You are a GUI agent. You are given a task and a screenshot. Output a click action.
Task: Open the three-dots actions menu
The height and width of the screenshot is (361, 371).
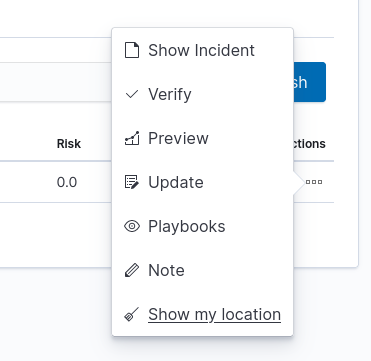click(314, 182)
